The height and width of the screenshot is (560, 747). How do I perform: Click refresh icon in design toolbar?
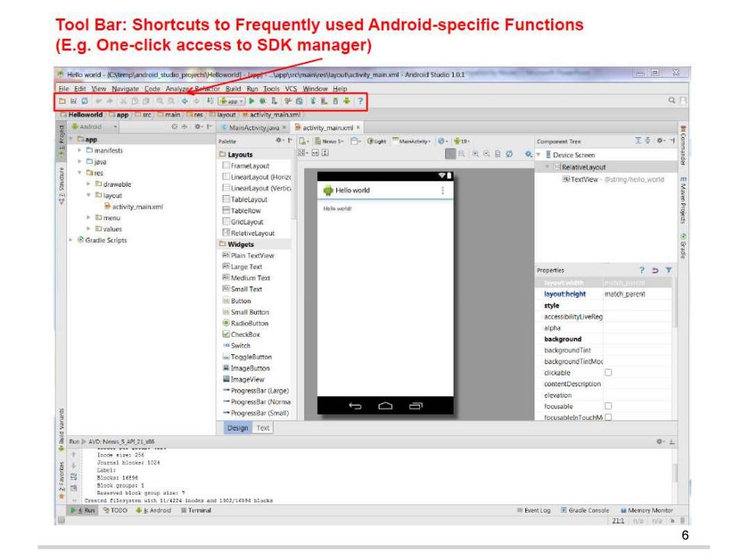click(509, 154)
